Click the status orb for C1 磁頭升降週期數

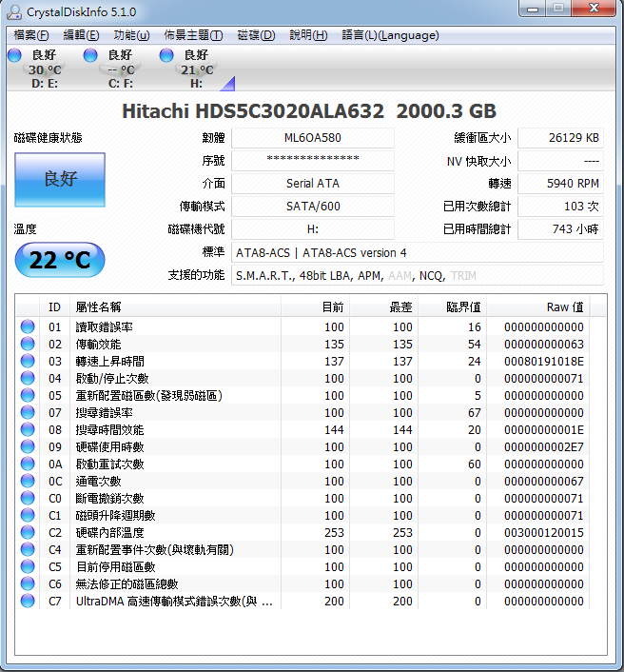[x=28, y=515]
